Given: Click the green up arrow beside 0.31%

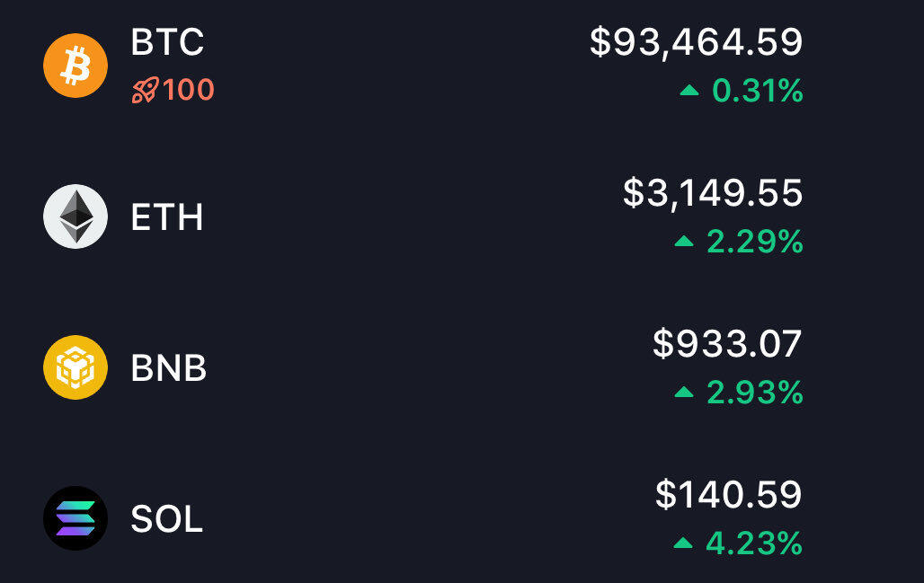Looking at the screenshot, I should click(689, 90).
